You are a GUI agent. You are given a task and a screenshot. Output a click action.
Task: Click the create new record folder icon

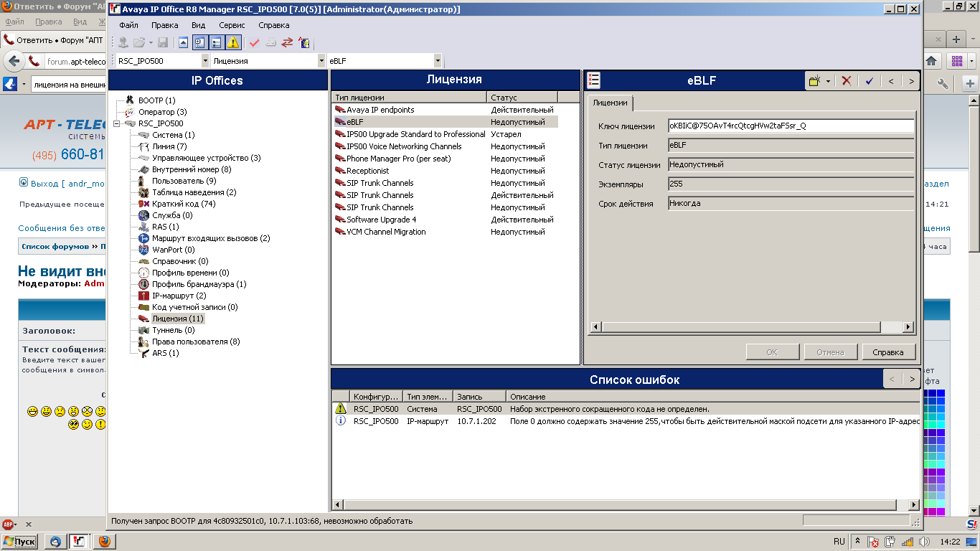pos(814,81)
